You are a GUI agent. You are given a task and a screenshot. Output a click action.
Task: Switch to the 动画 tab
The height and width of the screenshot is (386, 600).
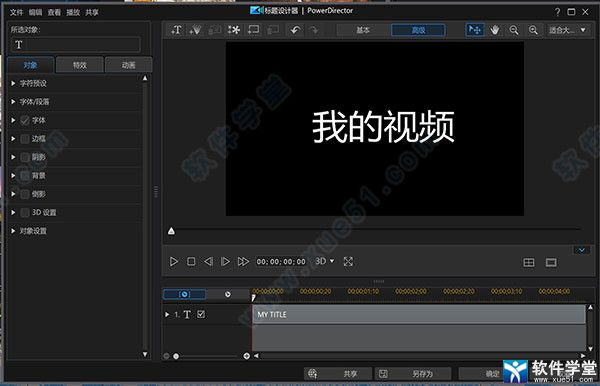(x=129, y=65)
